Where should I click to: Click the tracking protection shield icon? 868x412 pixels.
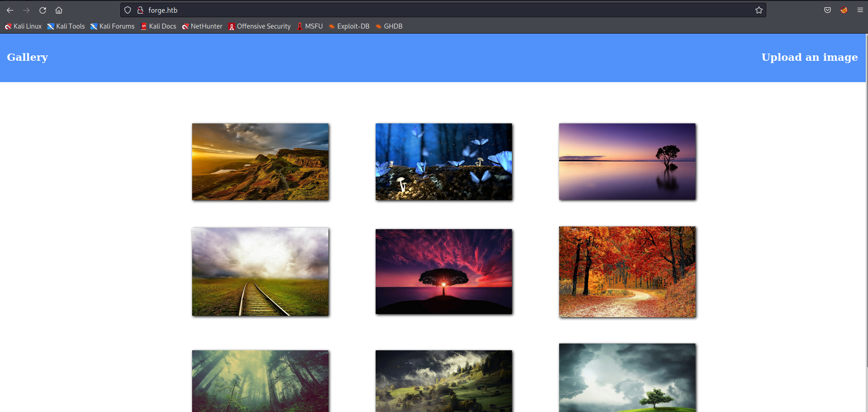[x=127, y=10]
